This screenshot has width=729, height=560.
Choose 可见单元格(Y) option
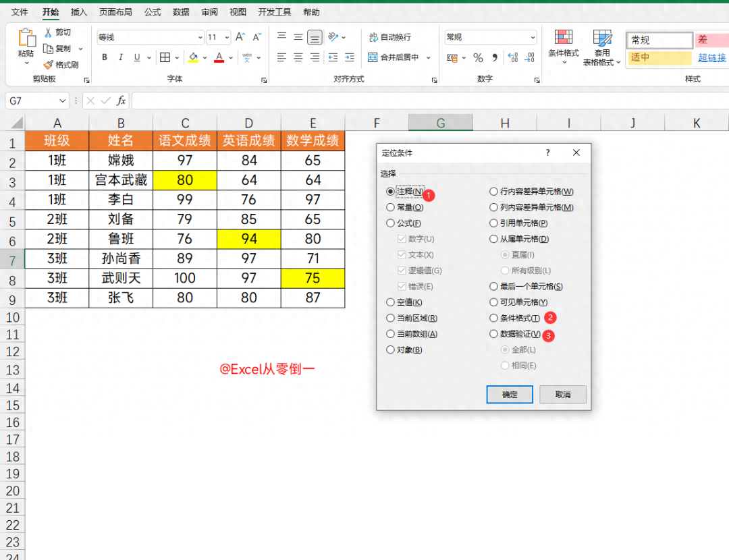pyautogui.click(x=493, y=302)
